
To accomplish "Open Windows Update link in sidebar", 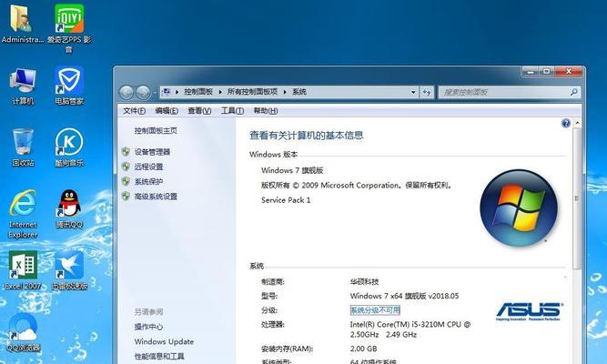I will 164,341.
